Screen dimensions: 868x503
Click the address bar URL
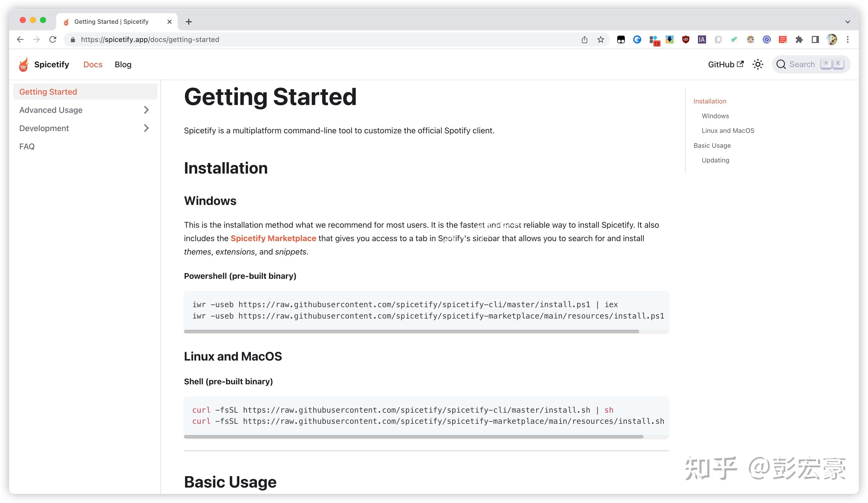click(150, 39)
